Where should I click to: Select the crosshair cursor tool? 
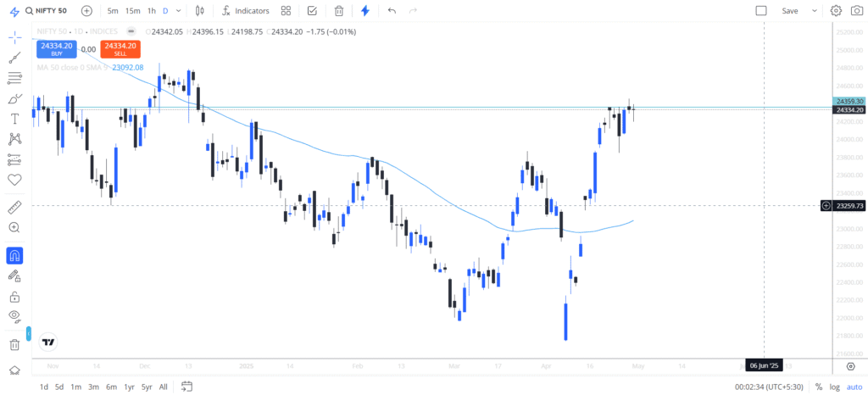point(15,37)
